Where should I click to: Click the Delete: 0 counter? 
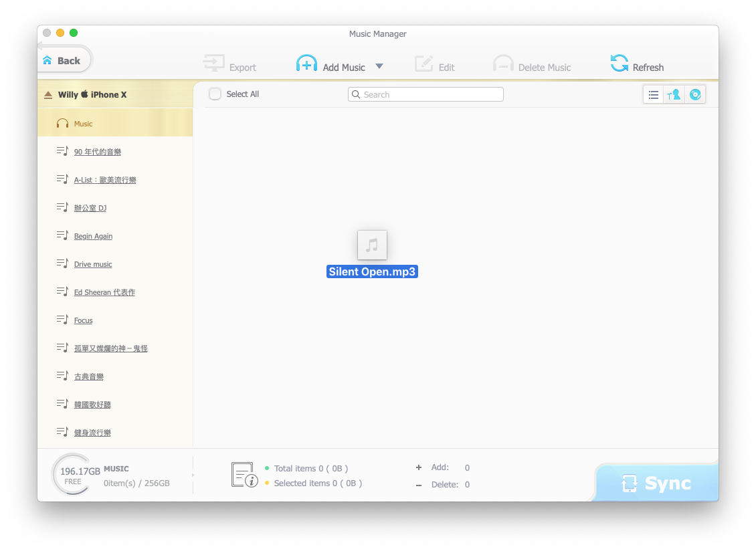[443, 485]
